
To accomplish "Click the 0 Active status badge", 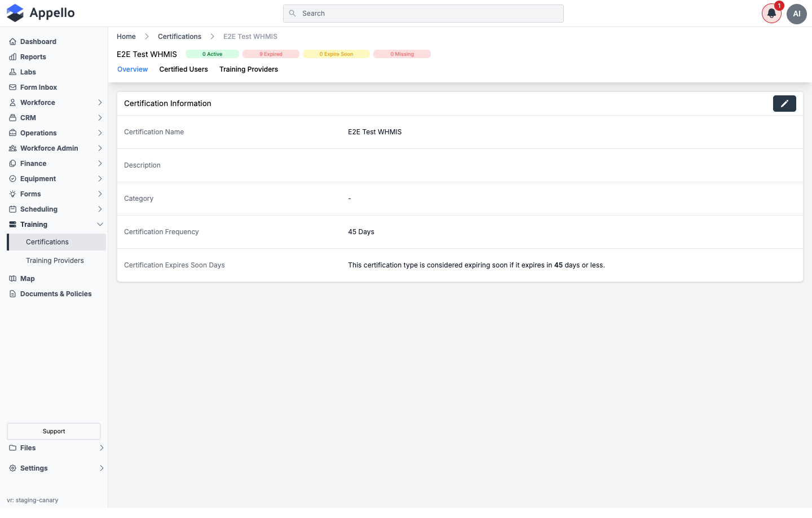I will [x=212, y=54].
